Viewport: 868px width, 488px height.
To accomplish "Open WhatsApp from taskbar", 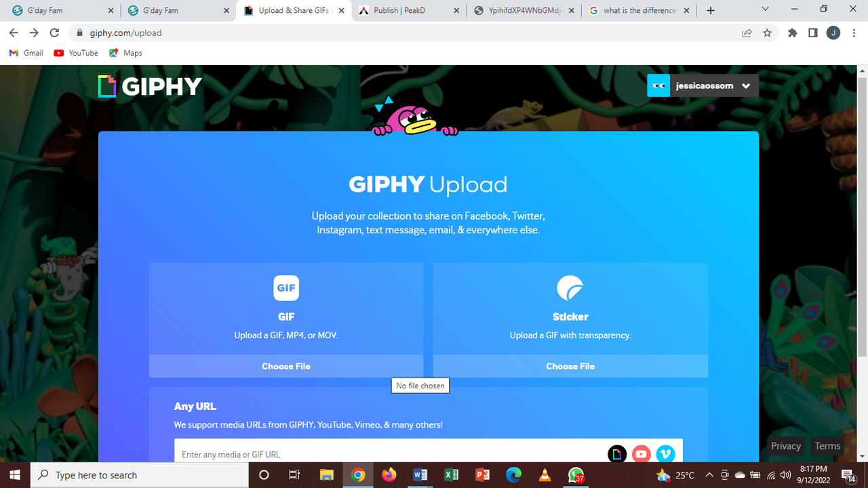I will click(576, 476).
